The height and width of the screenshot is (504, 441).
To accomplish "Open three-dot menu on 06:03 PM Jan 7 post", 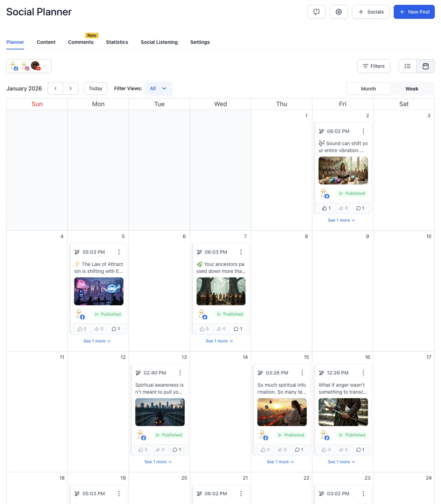I will (x=241, y=252).
